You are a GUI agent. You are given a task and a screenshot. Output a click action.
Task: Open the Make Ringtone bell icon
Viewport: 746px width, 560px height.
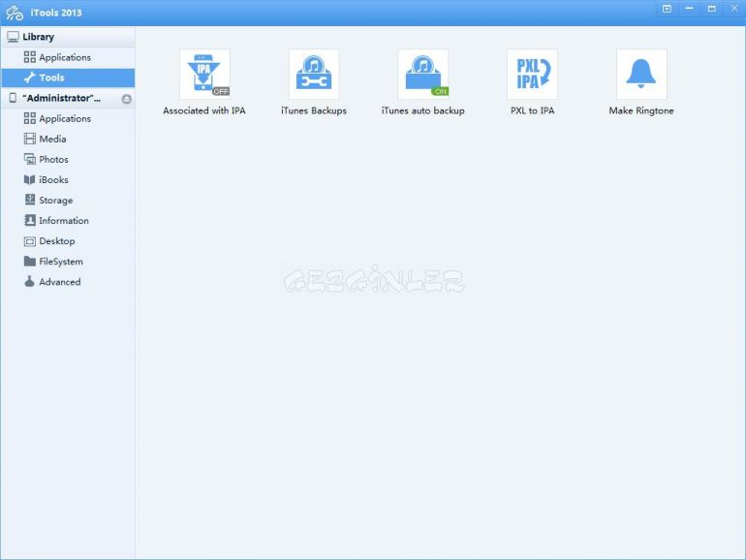click(641, 75)
